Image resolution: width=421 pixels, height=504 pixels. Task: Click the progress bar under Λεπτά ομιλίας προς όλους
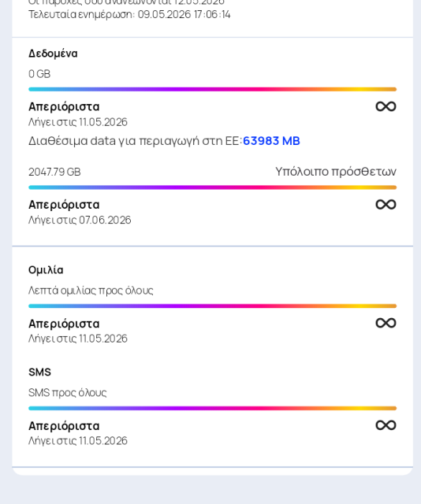pyautogui.click(x=212, y=306)
